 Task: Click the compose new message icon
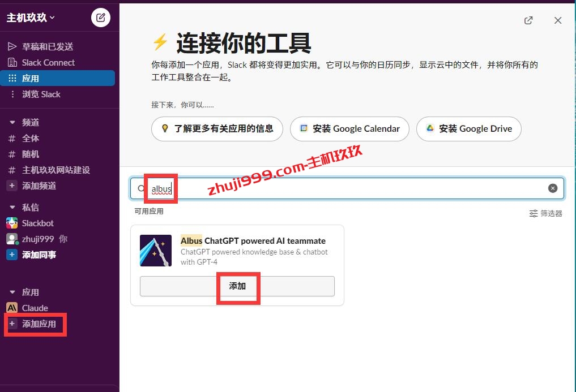(101, 18)
